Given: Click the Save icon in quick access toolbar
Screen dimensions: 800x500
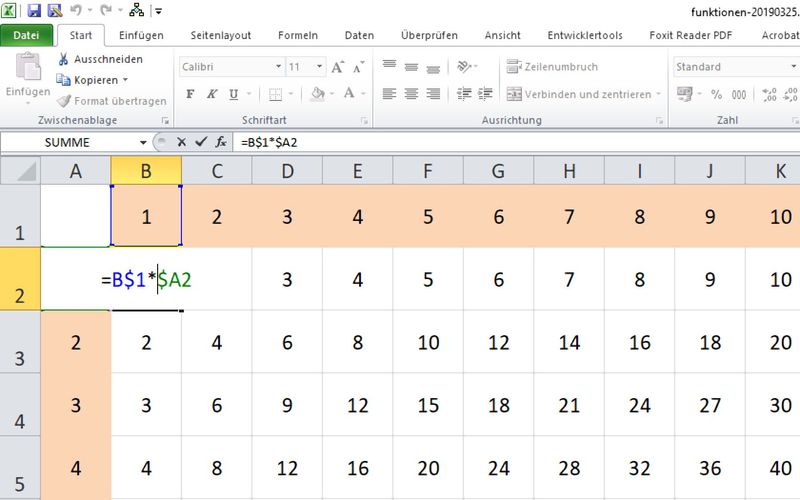Looking at the screenshot, I should [34, 10].
